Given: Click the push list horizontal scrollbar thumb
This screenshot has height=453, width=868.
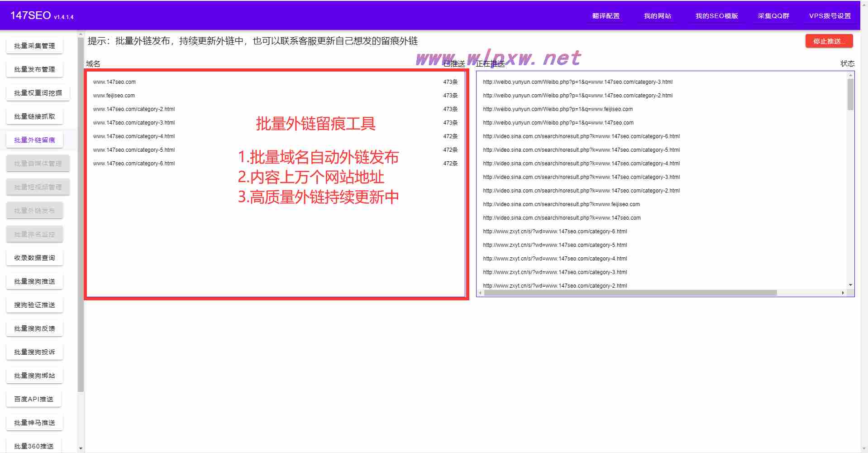Looking at the screenshot, I should click(x=630, y=293).
